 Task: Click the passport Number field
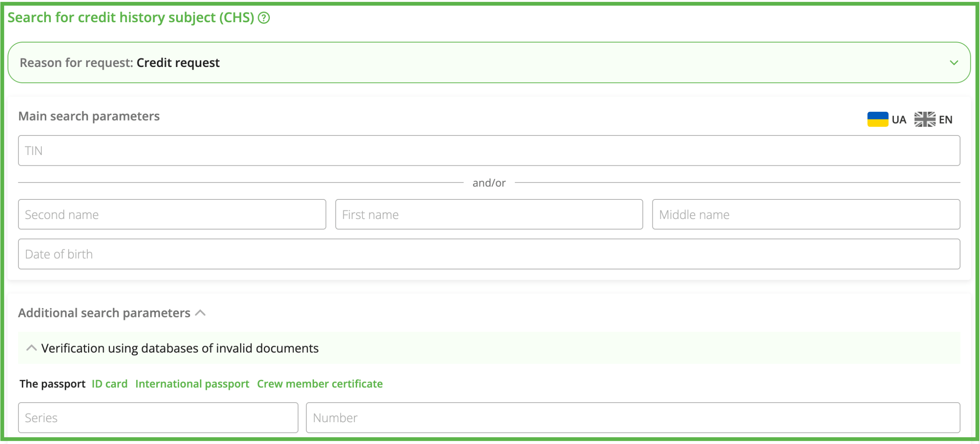pos(632,418)
